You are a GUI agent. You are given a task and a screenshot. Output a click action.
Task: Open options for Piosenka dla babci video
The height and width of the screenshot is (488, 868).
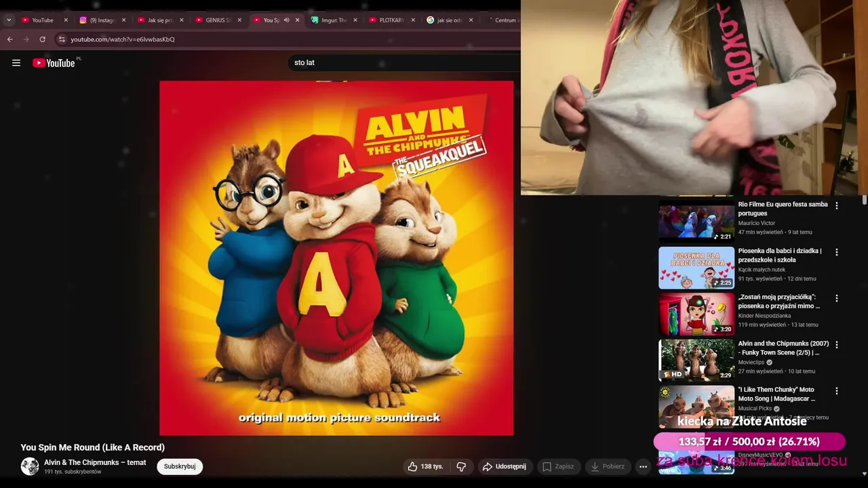tap(836, 252)
